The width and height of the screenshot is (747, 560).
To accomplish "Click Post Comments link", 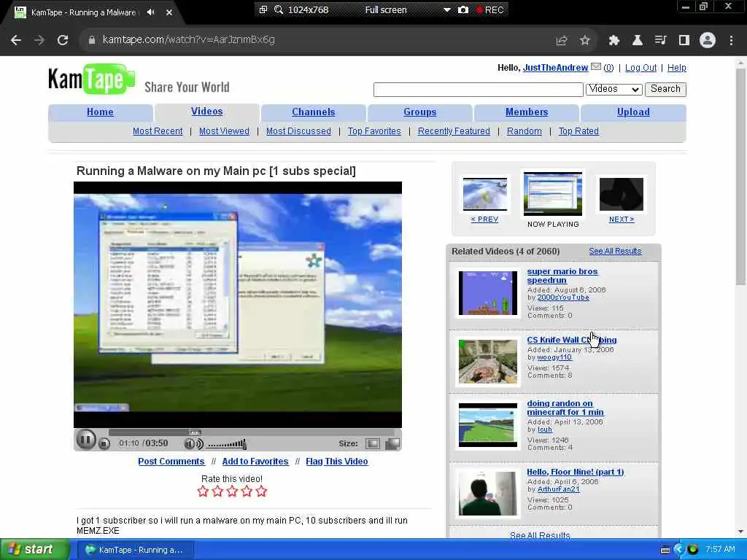I will pos(171,462).
